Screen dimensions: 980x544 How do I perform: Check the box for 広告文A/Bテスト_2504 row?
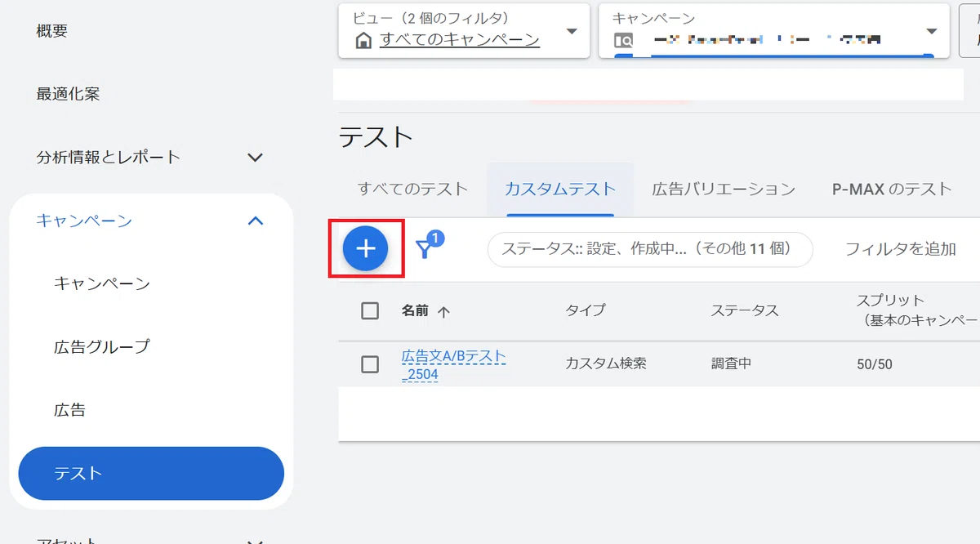click(x=370, y=364)
